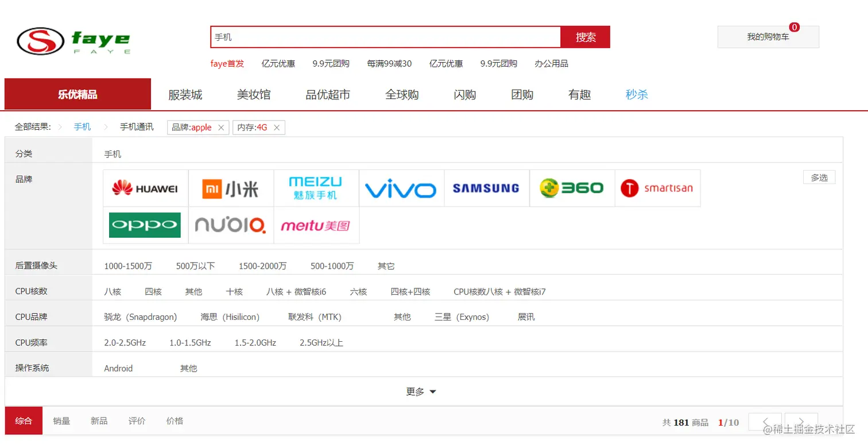Filter CPU brand 展讯

coord(526,317)
